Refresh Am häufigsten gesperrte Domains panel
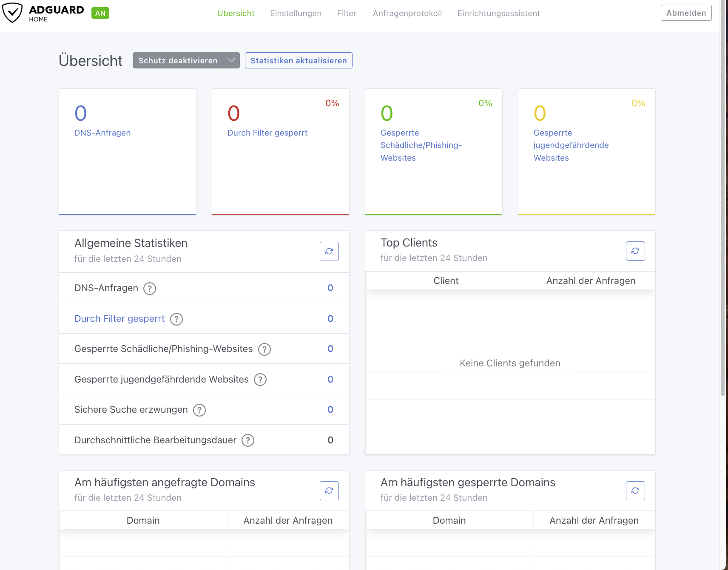 pyautogui.click(x=635, y=491)
